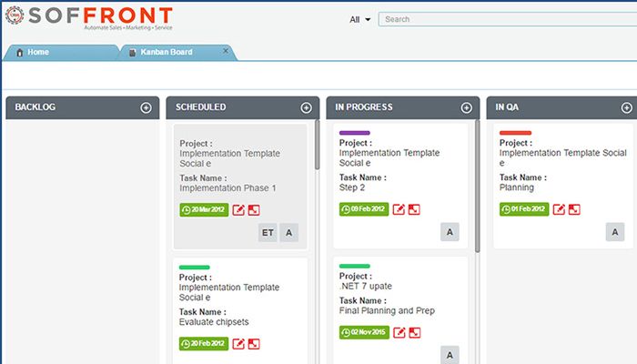This screenshot has height=364, width=637.
Task: Click inside the Search field
Action: (508, 19)
